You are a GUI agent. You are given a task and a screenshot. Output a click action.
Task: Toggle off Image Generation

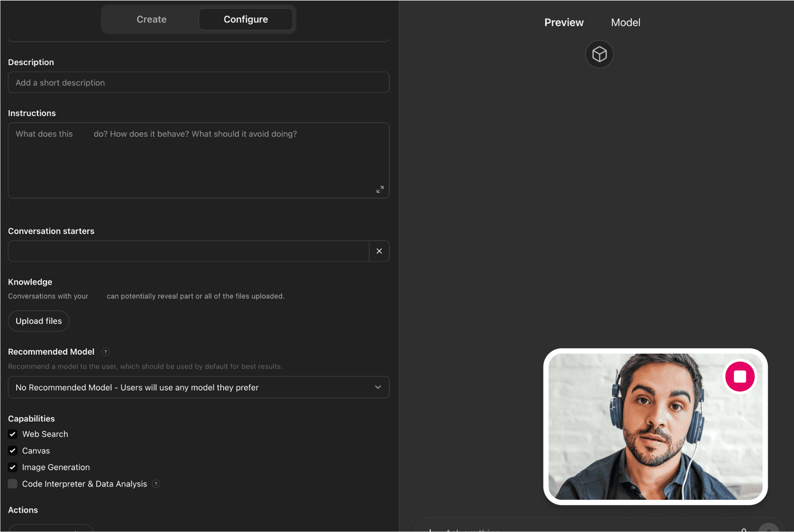click(x=12, y=467)
